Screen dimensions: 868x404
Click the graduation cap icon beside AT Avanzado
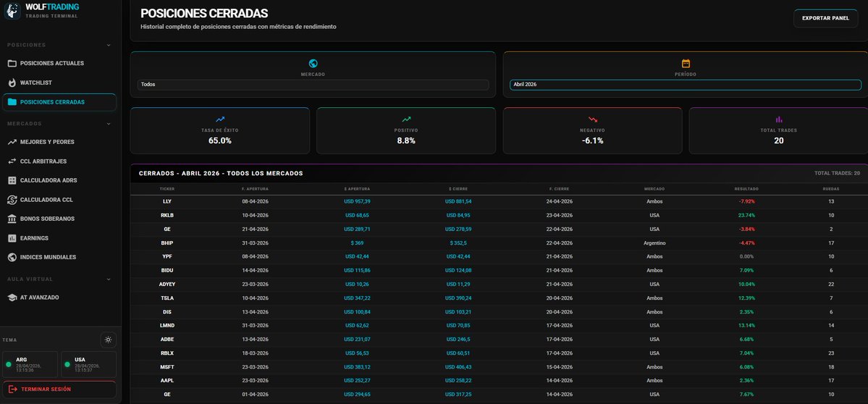point(12,298)
